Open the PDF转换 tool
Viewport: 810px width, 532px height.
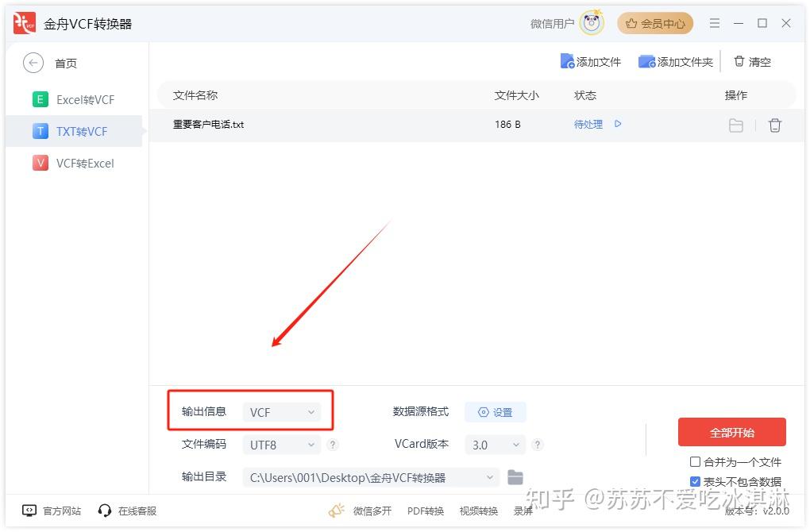click(426, 511)
